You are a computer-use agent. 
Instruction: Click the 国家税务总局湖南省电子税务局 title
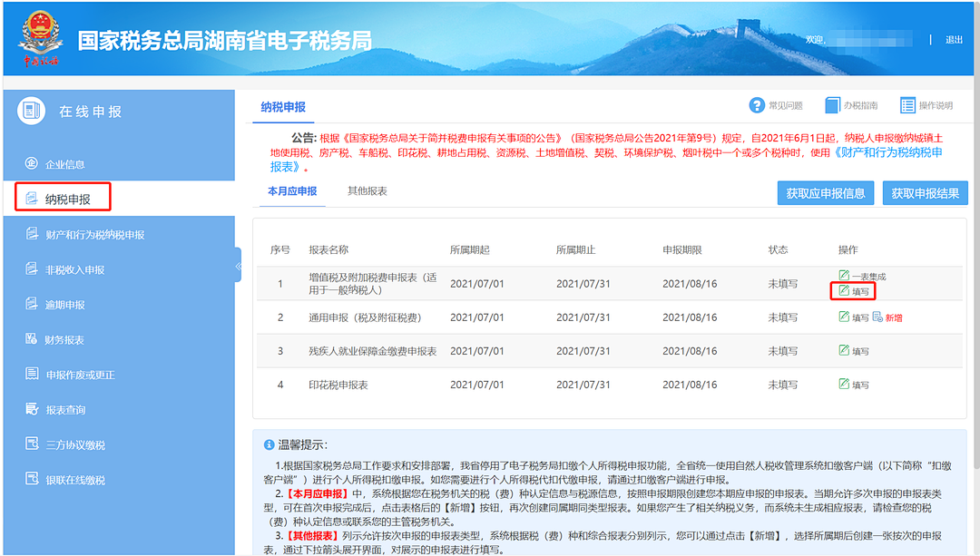pyautogui.click(x=224, y=41)
